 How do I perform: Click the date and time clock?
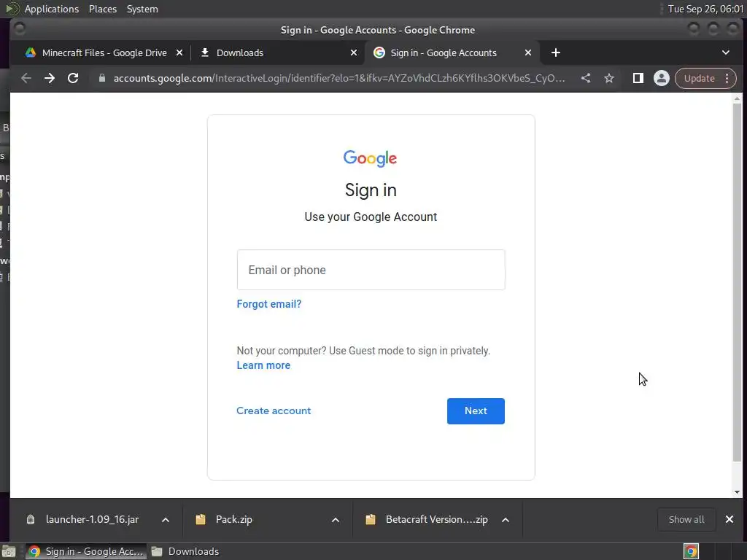point(705,9)
